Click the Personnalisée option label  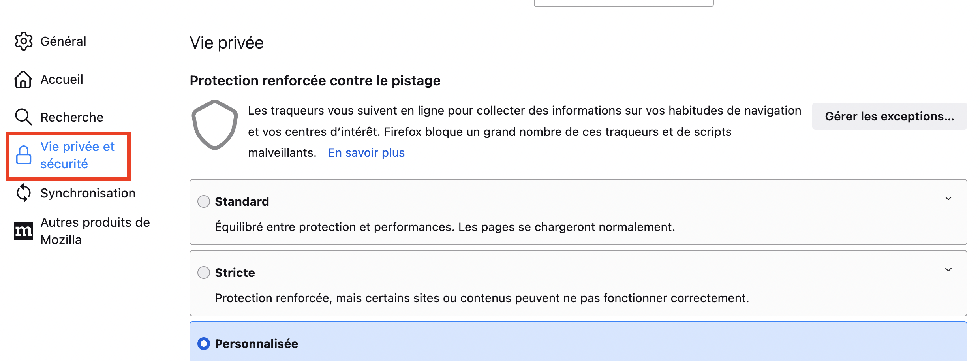[x=257, y=344]
